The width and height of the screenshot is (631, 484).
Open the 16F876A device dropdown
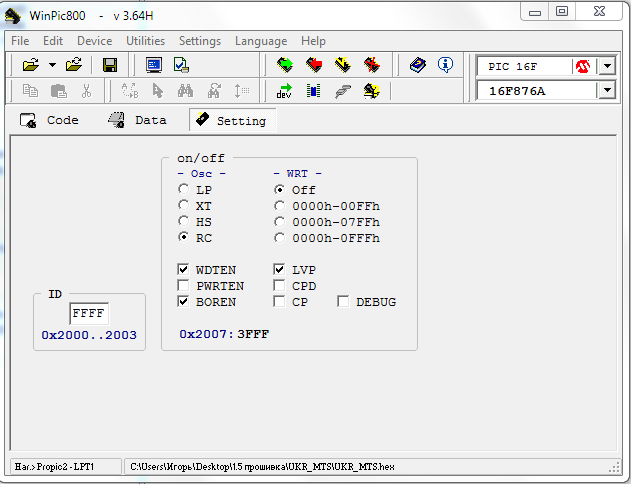click(x=606, y=91)
